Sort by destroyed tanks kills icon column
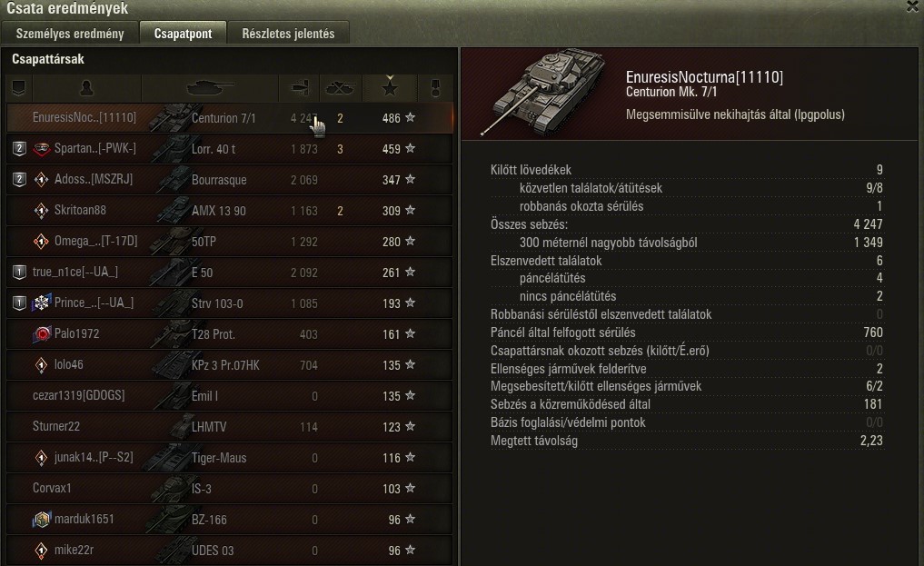This screenshot has width=924, height=566. point(340,88)
